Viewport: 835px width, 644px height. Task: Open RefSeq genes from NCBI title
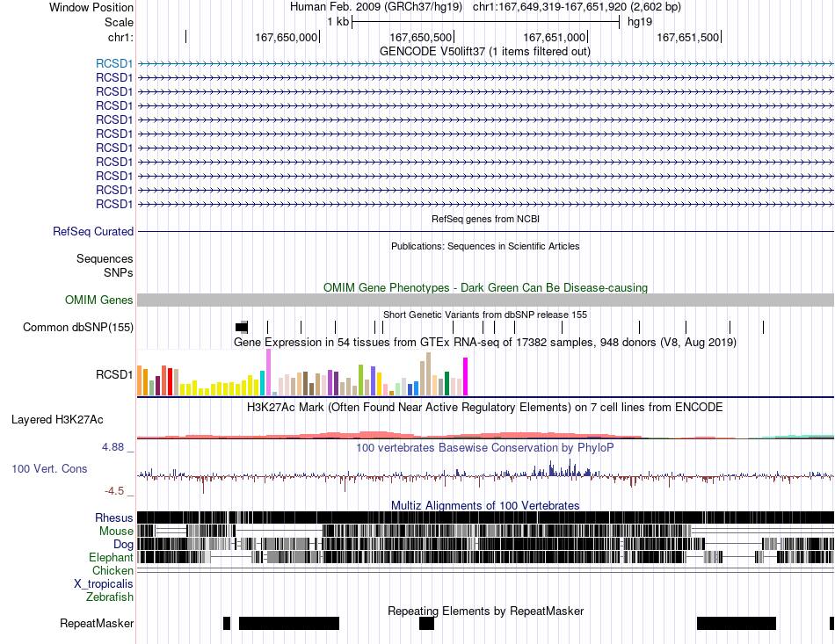pyautogui.click(x=485, y=219)
